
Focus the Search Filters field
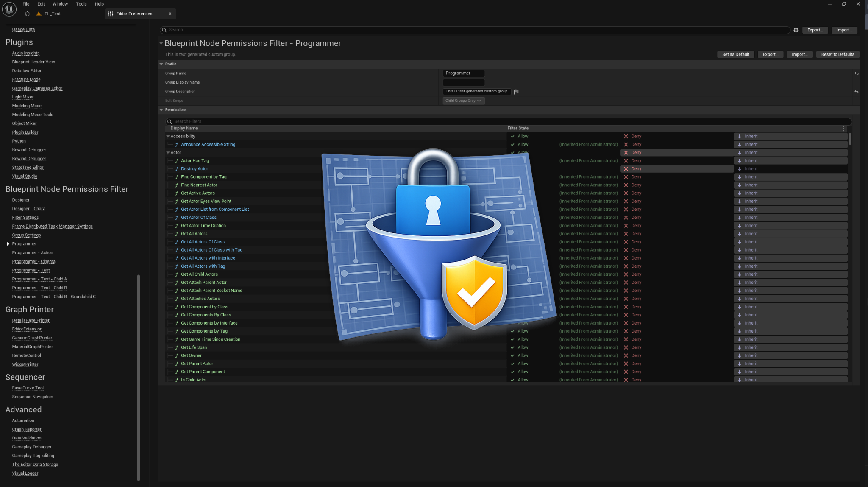(508, 122)
